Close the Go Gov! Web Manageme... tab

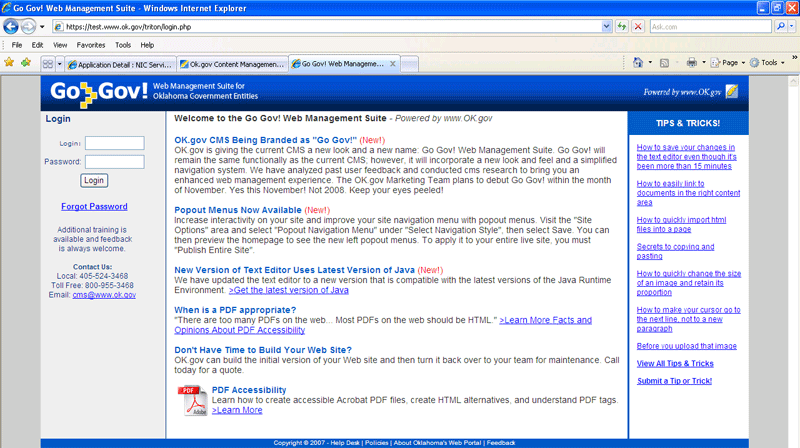click(x=392, y=64)
